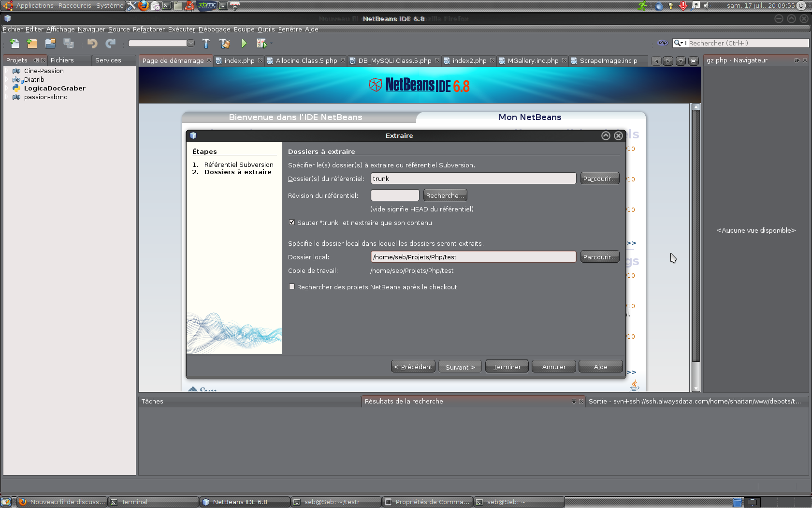Click Parcourir next to Dossier local
812x508 pixels.
pos(600,257)
